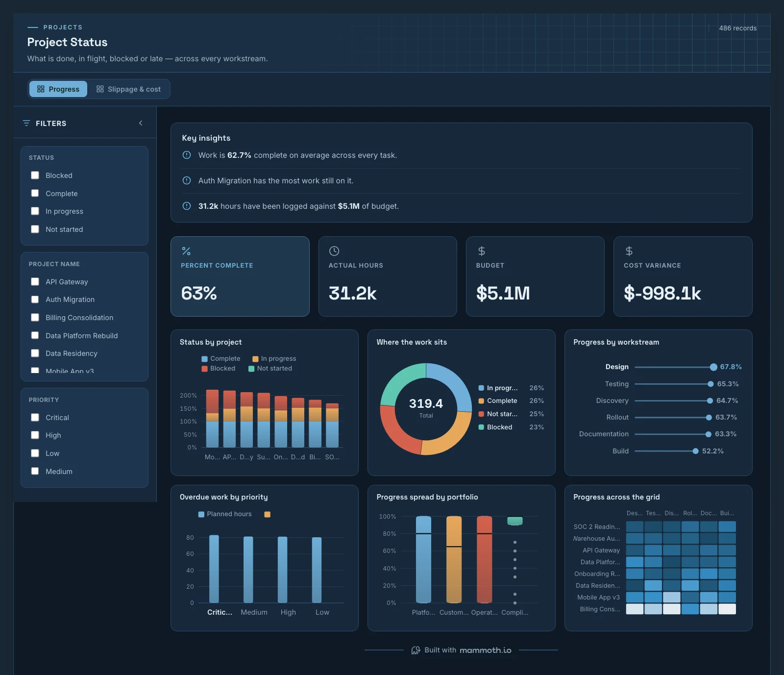Tick the Not started status checkbox
This screenshot has height=675, width=784.
click(x=35, y=229)
